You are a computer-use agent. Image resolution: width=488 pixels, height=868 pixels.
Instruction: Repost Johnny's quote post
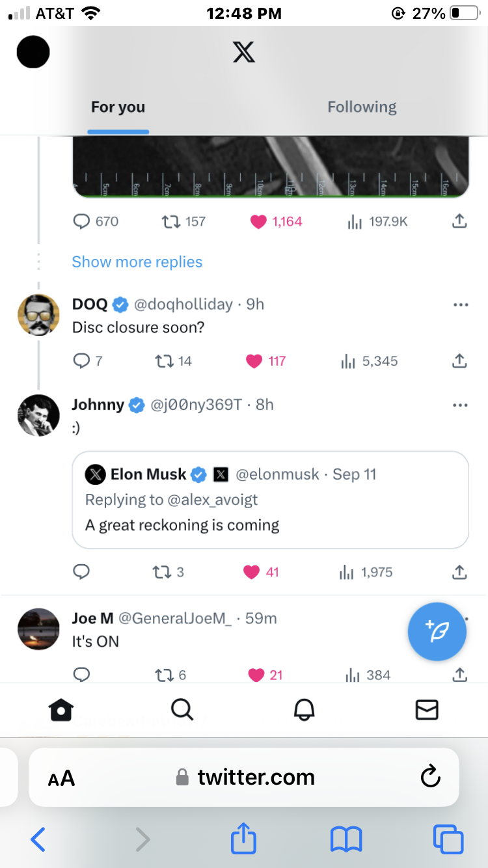[x=161, y=573]
